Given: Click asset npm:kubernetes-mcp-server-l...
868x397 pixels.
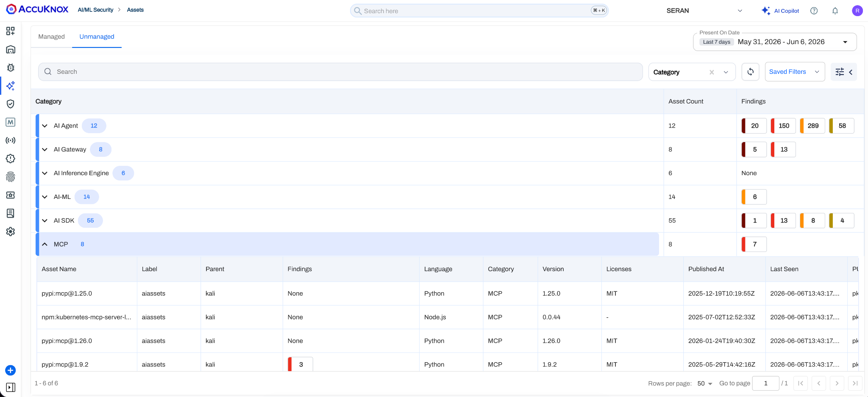Looking at the screenshot, I should coord(86,317).
